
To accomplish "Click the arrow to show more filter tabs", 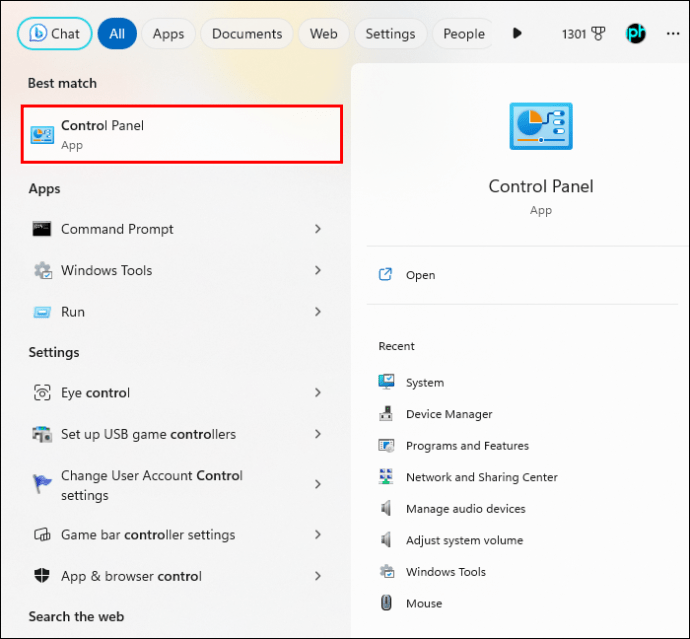I will (518, 33).
